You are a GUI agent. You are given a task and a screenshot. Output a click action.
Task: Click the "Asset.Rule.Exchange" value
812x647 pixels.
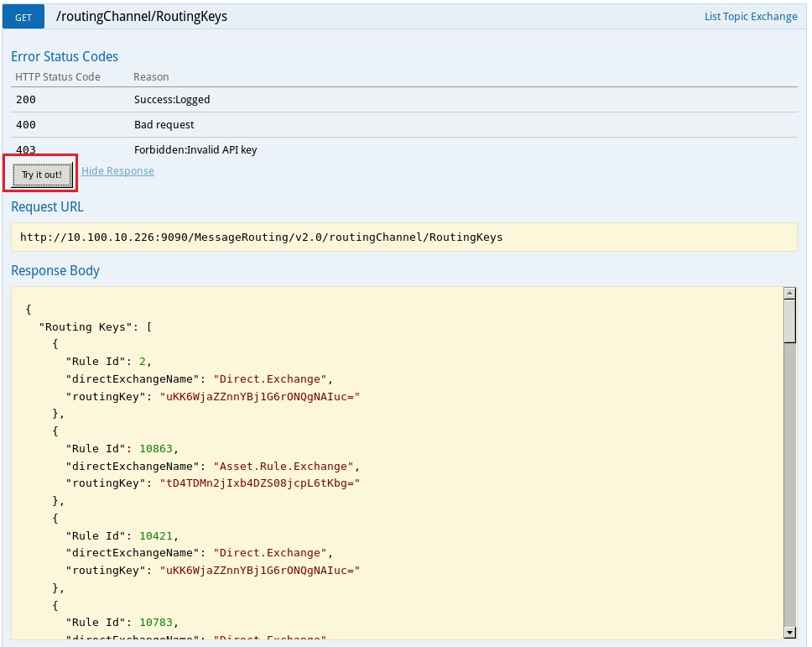click(x=284, y=467)
